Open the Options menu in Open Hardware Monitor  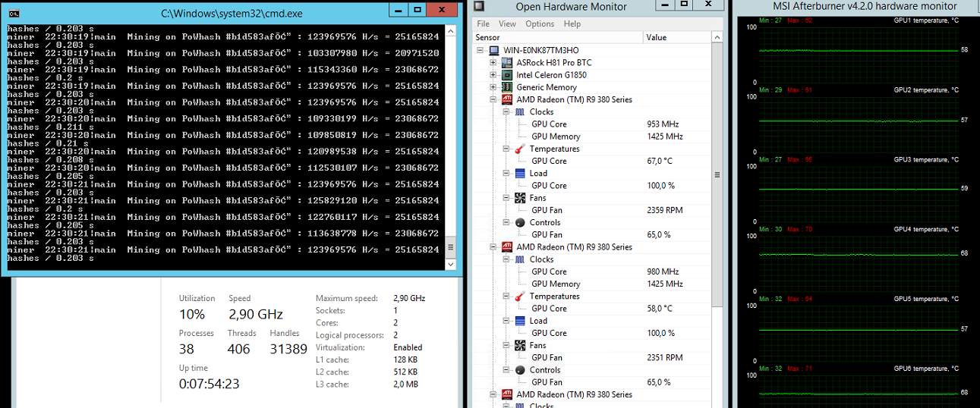click(540, 24)
